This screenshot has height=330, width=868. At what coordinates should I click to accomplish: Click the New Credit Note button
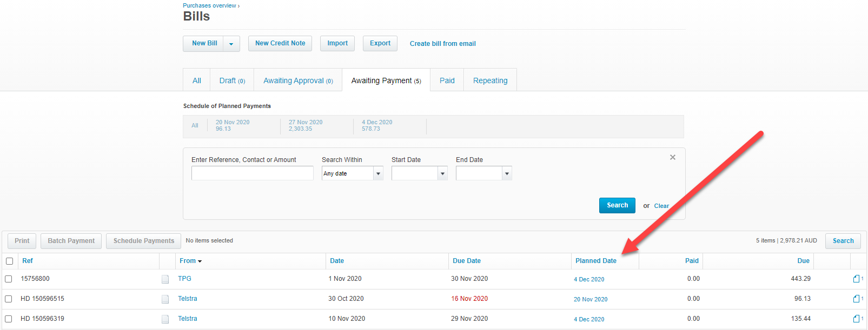(280, 43)
